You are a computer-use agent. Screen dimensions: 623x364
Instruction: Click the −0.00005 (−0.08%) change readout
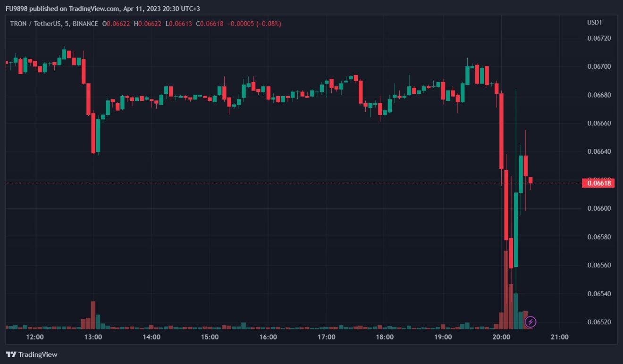tap(254, 24)
